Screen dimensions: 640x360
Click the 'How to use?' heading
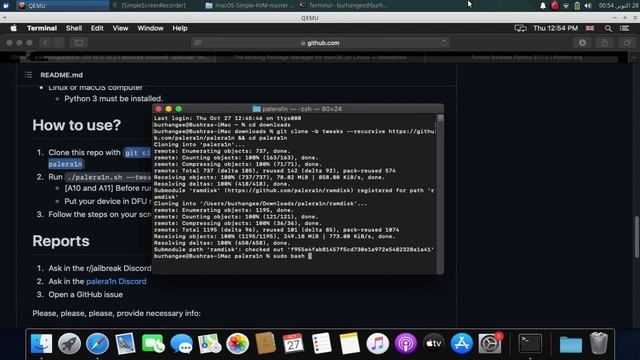[x=77, y=125]
